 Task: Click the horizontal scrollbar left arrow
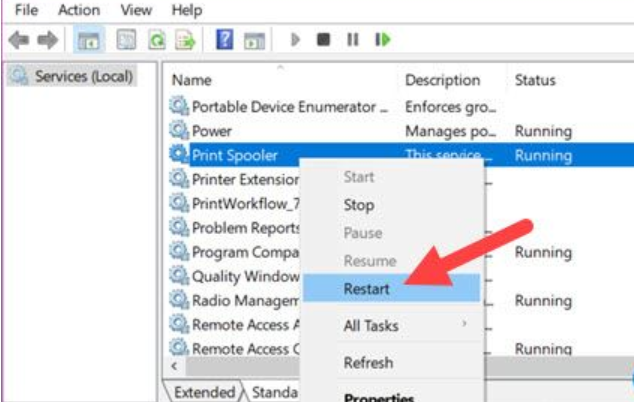[x=175, y=366]
